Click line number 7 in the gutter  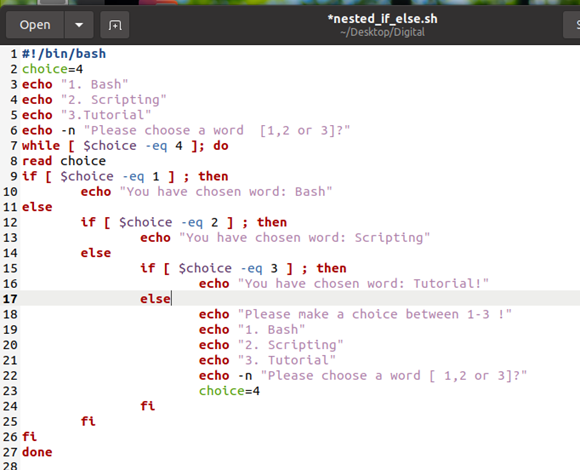(x=14, y=146)
